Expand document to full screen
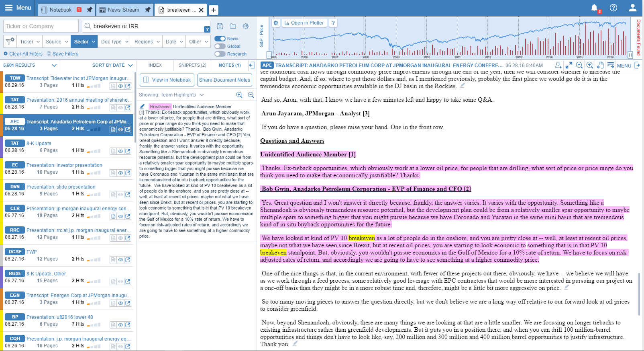This screenshot has height=351, width=644. point(569,65)
